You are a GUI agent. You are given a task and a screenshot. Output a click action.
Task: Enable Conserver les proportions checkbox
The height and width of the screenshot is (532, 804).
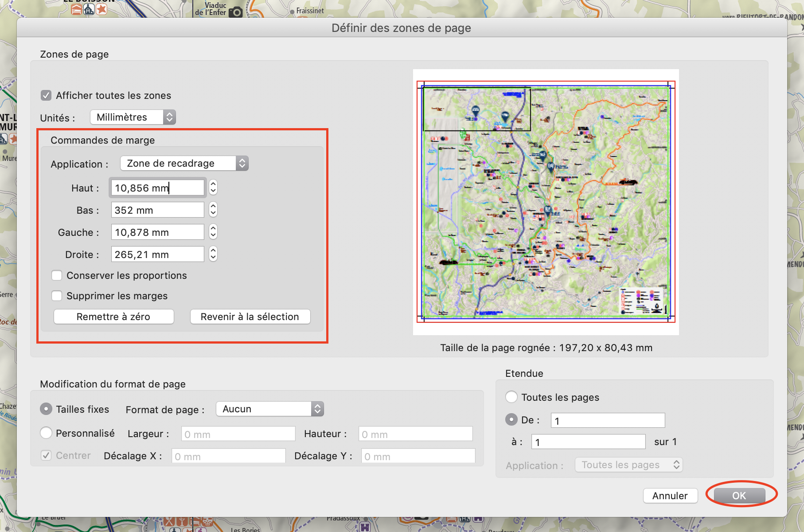pos(57,275)
